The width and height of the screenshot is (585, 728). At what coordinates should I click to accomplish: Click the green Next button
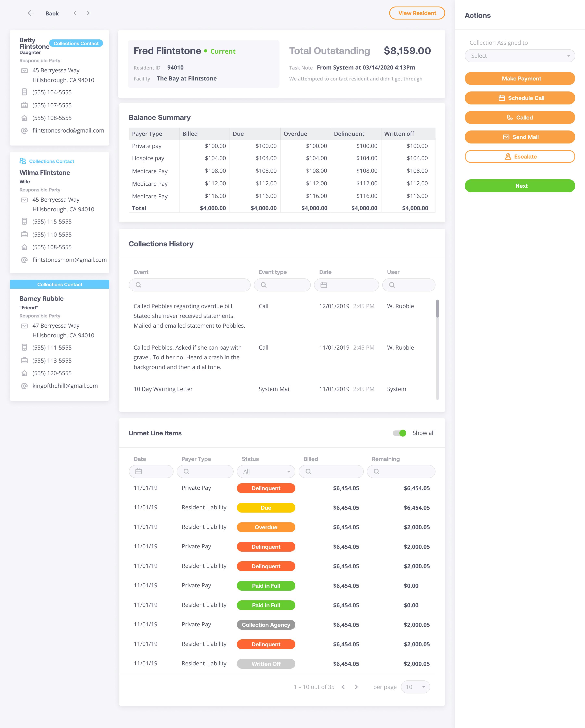(x=520, y=186)
